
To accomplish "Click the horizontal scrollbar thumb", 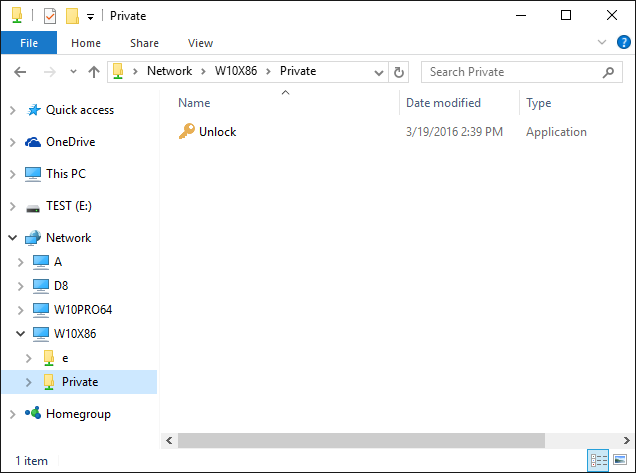I will click(x=361, y=441).
